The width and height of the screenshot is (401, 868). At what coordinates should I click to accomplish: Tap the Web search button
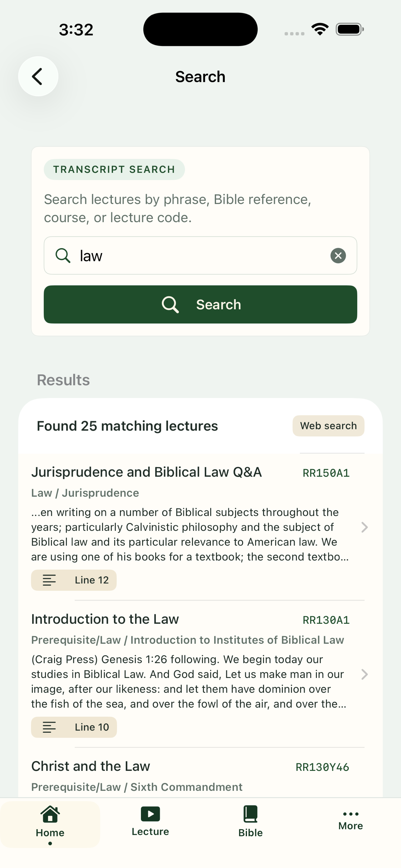[x=328, y=426]
